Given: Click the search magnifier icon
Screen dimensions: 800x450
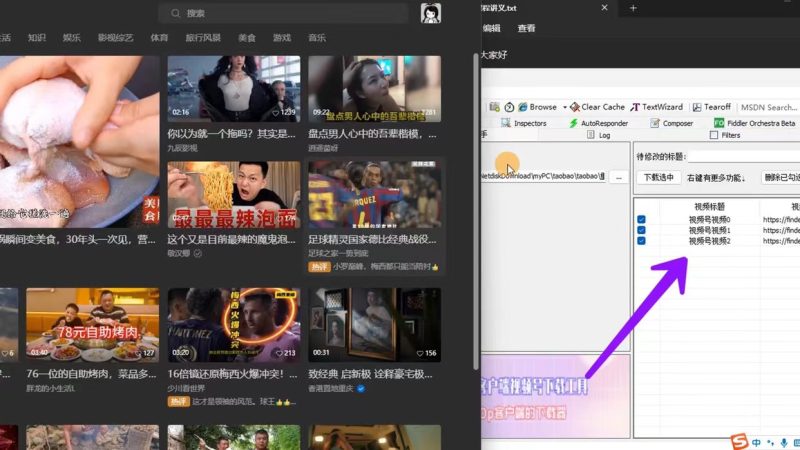Looking at the screenshot, I should [176, 13].
